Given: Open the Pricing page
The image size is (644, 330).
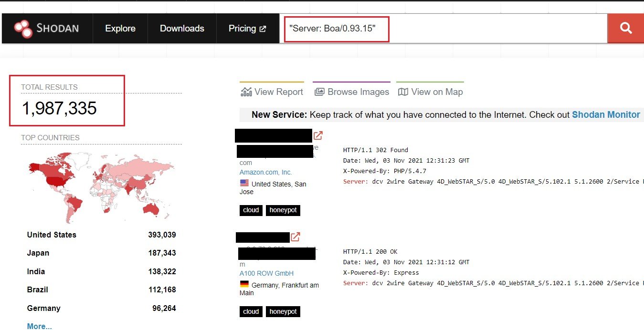Looking at the screenshot, I should [247, 28].
